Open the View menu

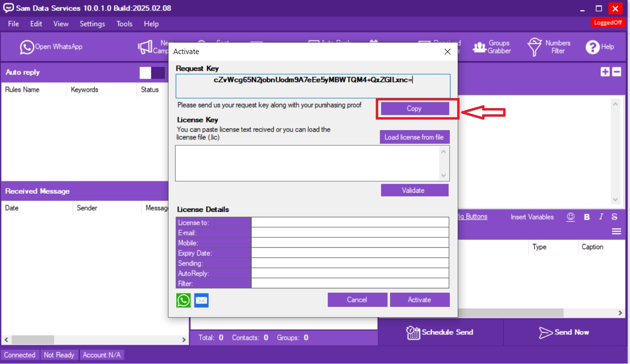click(61, 24)
